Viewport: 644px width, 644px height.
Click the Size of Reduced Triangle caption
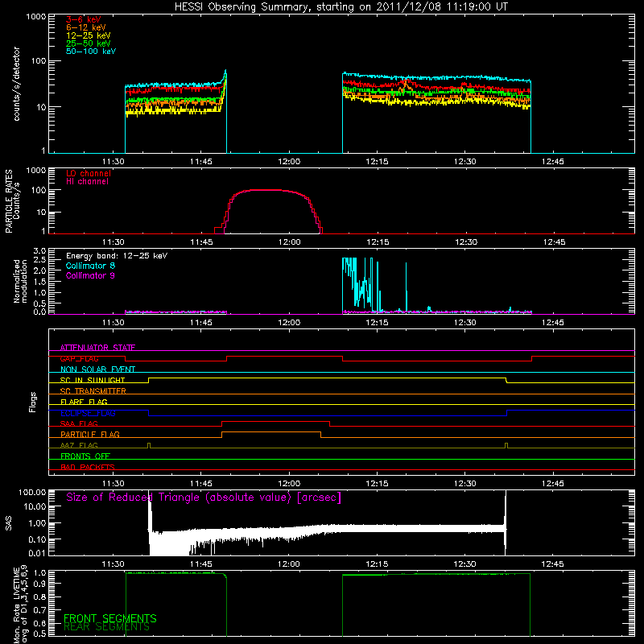tap(204, 497)
